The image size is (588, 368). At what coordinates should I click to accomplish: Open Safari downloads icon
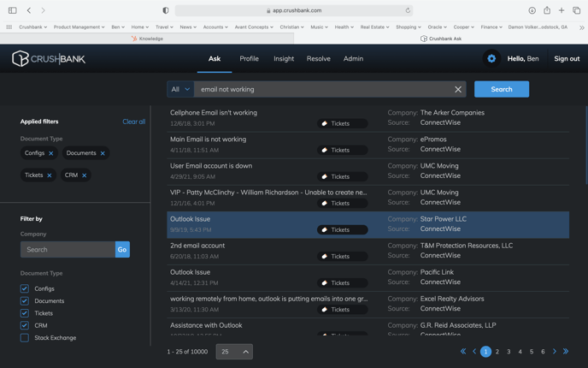point(532,10)
